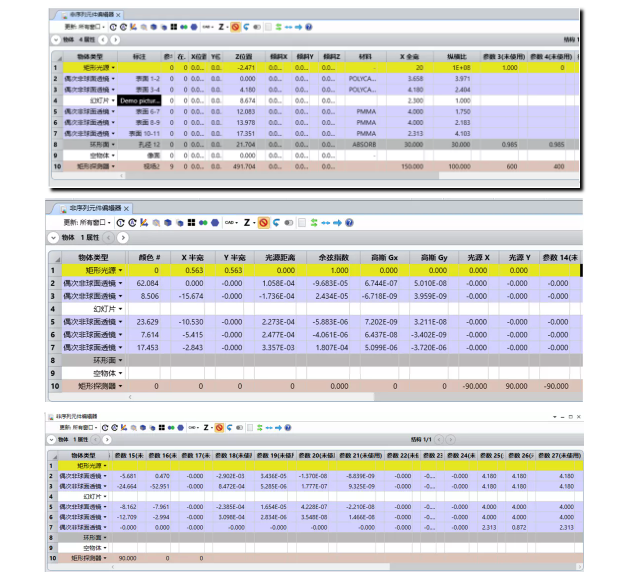Open row 10 矩形探测器 type dropdown in middle editor
642x581 pixels.
pos(120,386)
